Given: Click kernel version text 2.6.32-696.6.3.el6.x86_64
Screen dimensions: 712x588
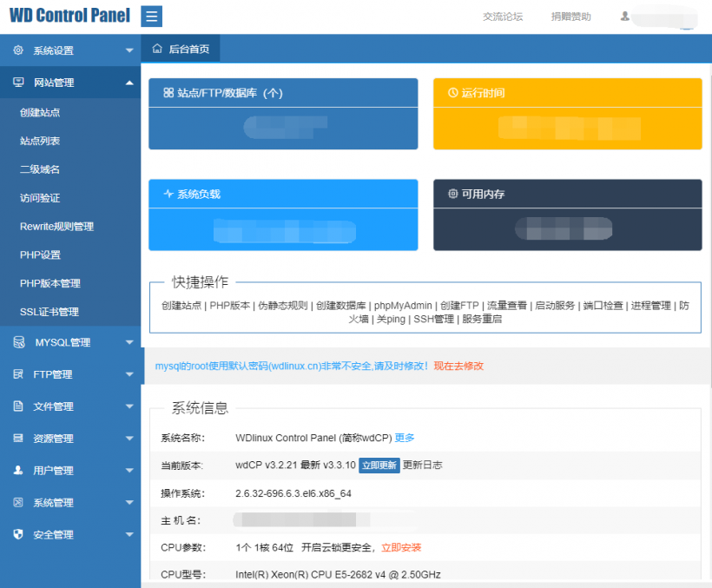Looking at the screenshot, I should 293,493.
